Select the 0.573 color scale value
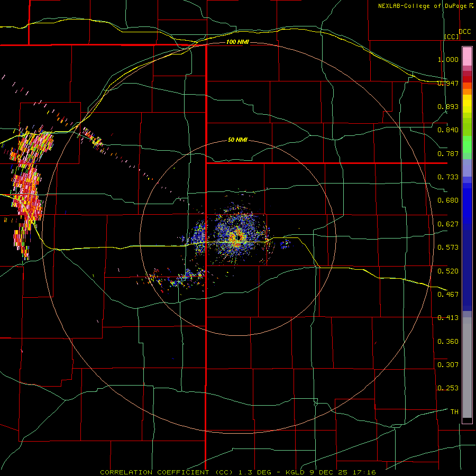 448,248
